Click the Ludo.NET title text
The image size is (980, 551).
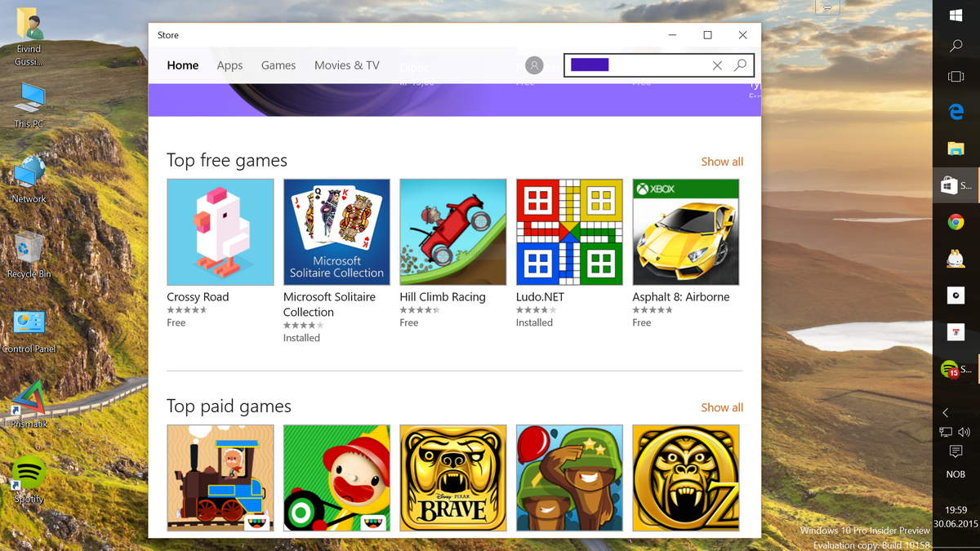pyautogui.click(x=540, y=297)
